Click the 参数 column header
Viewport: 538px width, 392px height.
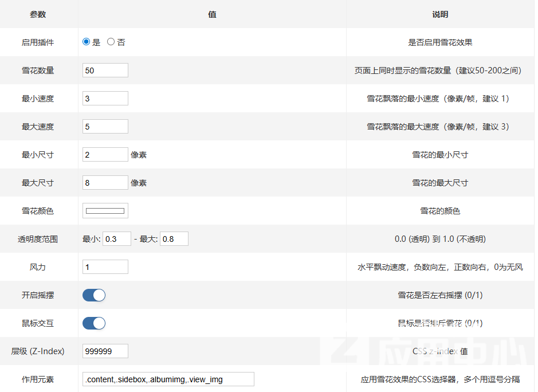coord(38,14)
